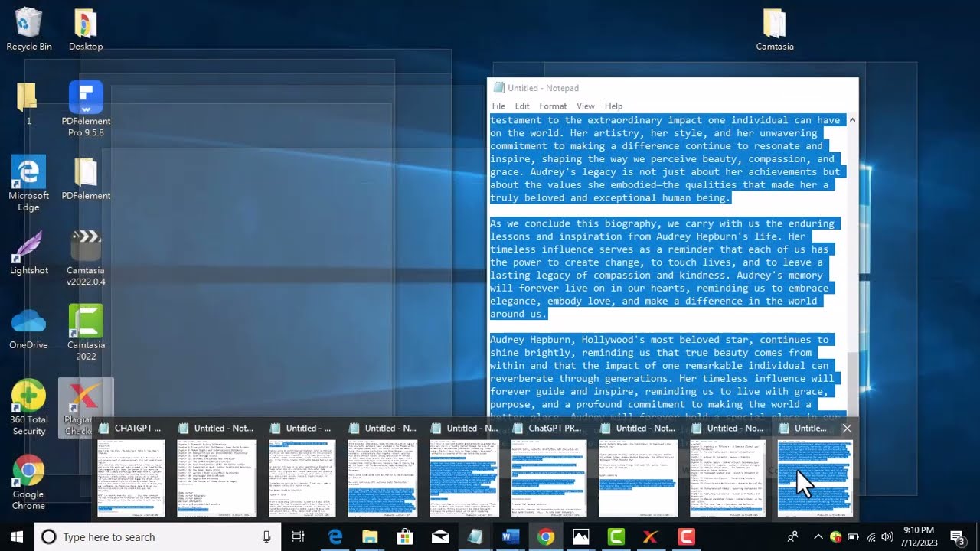The height and width of the screenshot is (551, 980).
Task: Check the battery status tray icon
Action: point(853,537)
